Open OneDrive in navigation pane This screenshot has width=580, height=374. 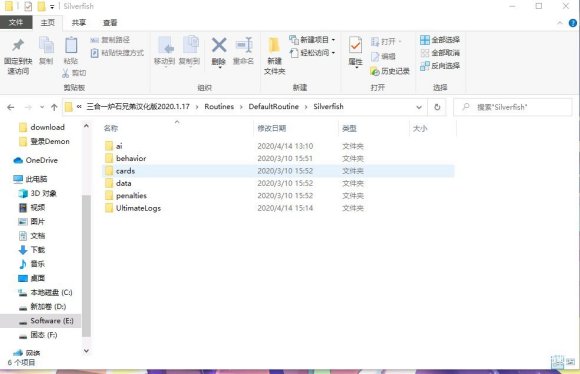coord(36,160)
